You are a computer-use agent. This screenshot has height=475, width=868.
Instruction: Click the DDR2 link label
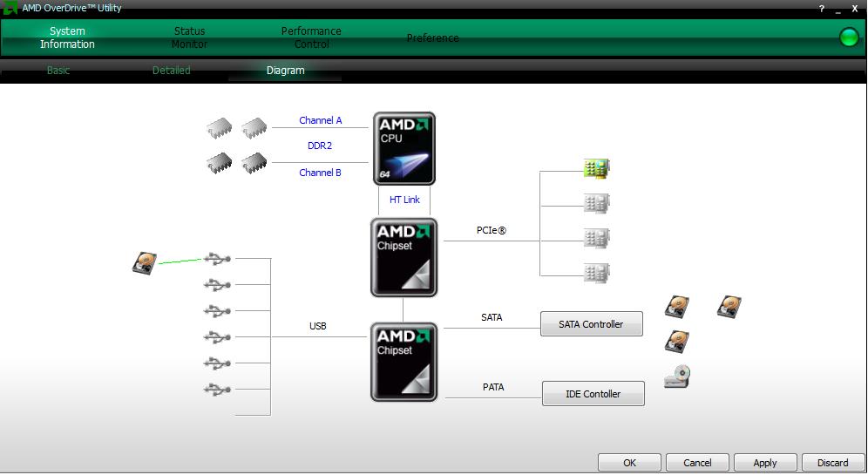coord(320,146)
